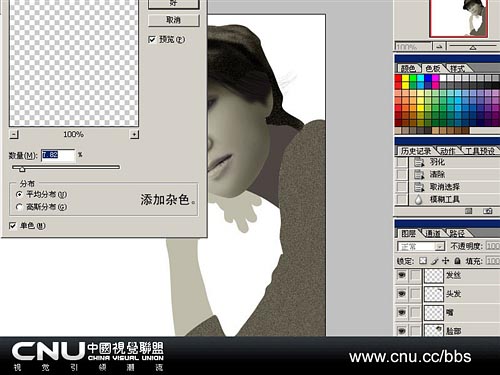Click the 不透明度 opacity field
Image resolution: width=500 pixels, height=375 pixels.
tap(493, 246)
